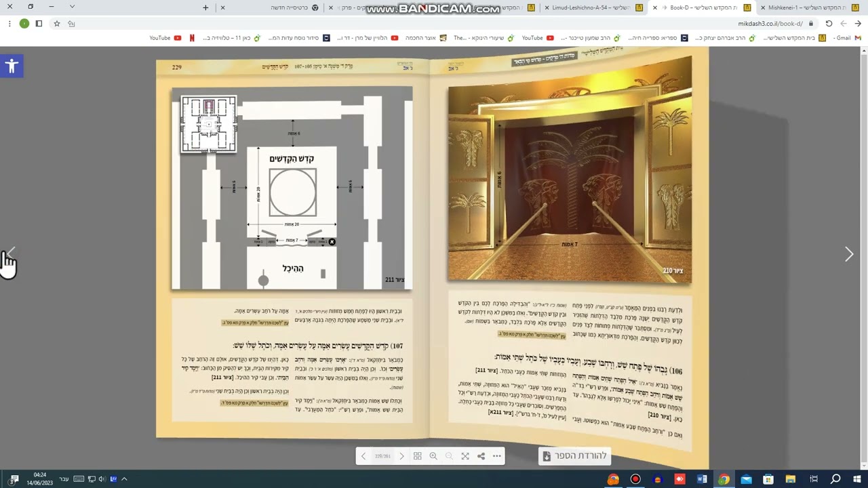The height and width of the screenshot is (488, 868).
Task: Click previous page chevron in bottom toolbar
Action: pos(363,456)
